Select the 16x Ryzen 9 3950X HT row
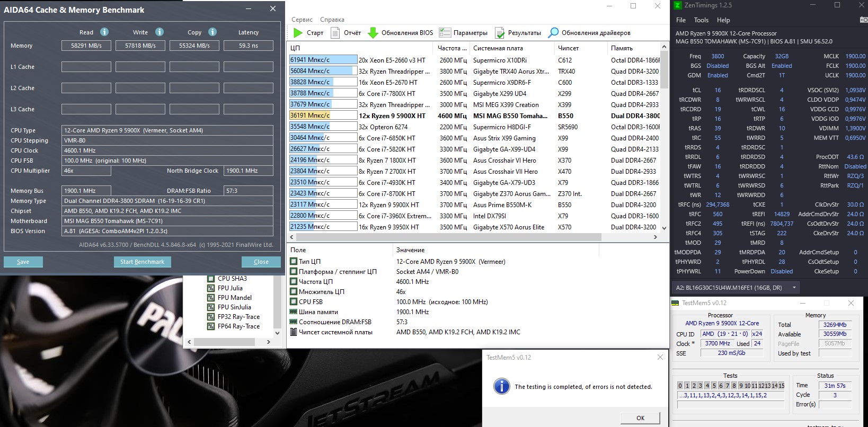Viewport: 868px width, 427px height. click(474, 227)
